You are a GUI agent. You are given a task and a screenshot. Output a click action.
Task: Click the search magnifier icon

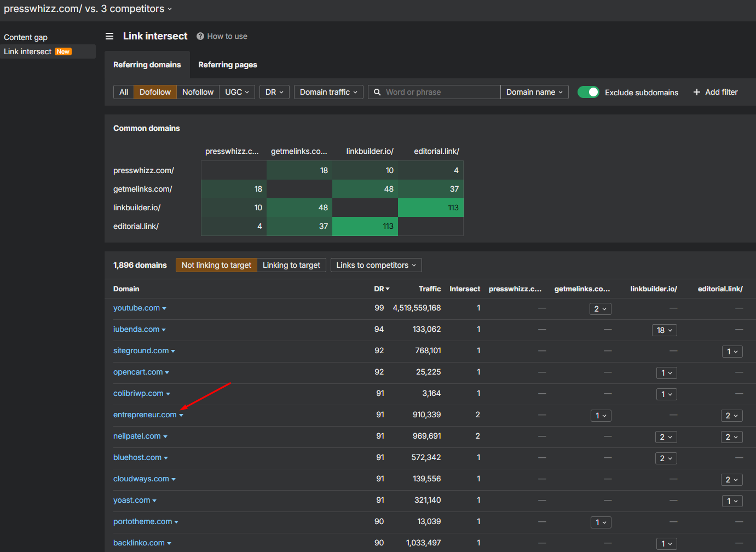pos(377,92)
